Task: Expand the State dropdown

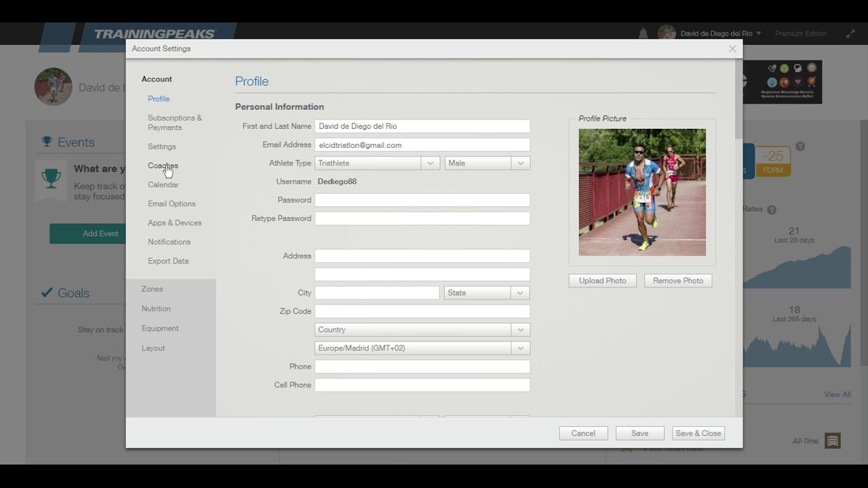Action: tap(487, 293)
